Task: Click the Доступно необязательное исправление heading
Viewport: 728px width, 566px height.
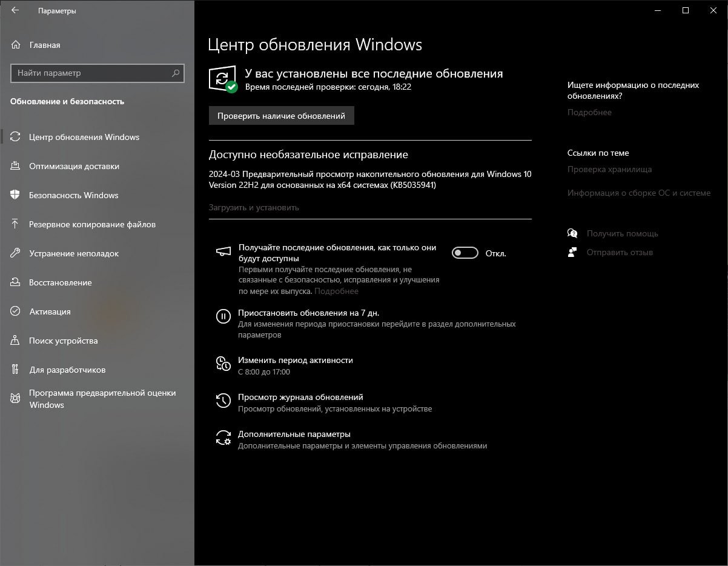Action: click(308, 155)
